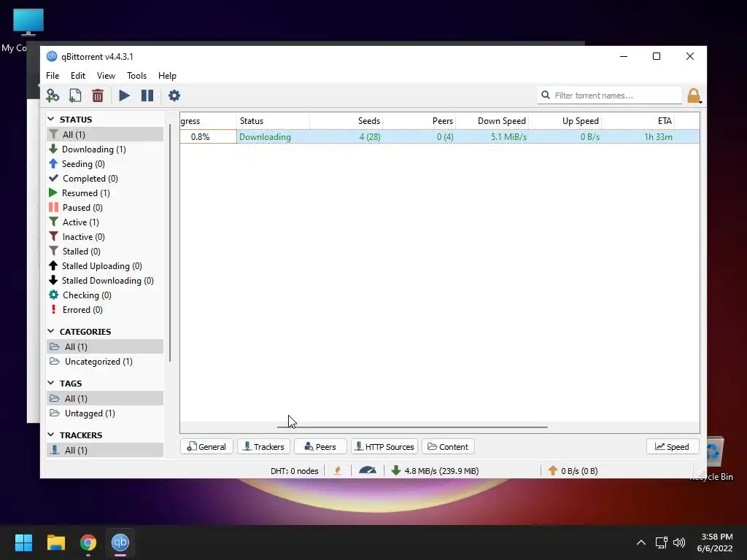Click the horizontal scrollbar of the torrent list
Image resolution: width=747 pixels, height=560 pixels.
[x=412, y=427]
